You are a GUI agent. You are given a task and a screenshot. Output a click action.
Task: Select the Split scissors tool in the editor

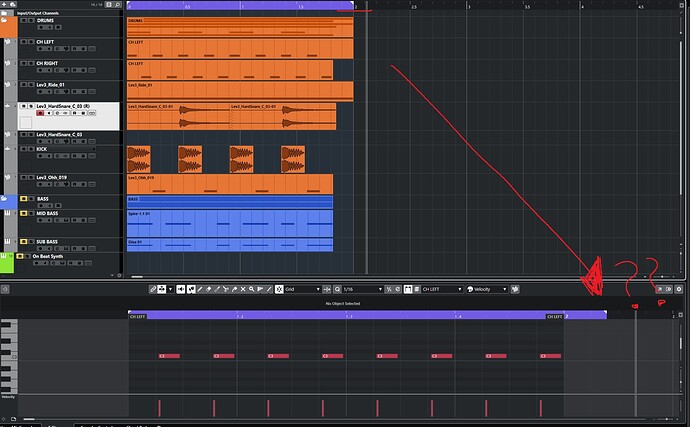click(225, 289)
